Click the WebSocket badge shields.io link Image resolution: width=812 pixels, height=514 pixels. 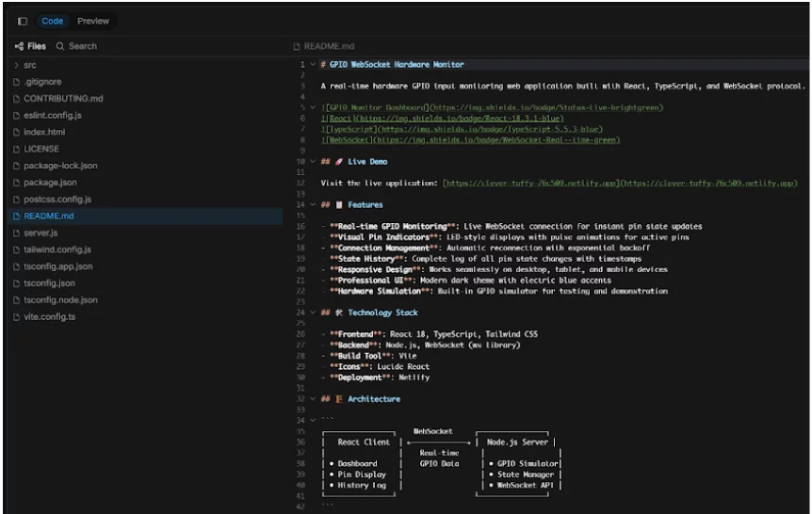coord(470,140)
